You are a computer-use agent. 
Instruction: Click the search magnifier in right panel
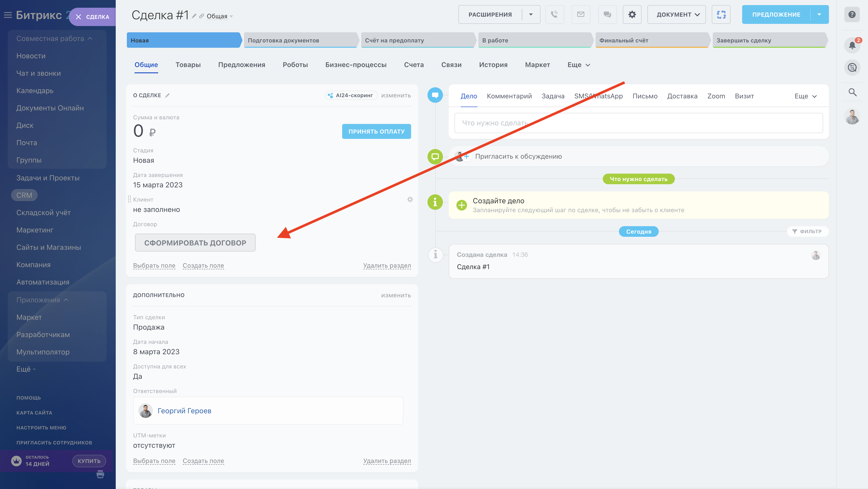click(852, 92)
